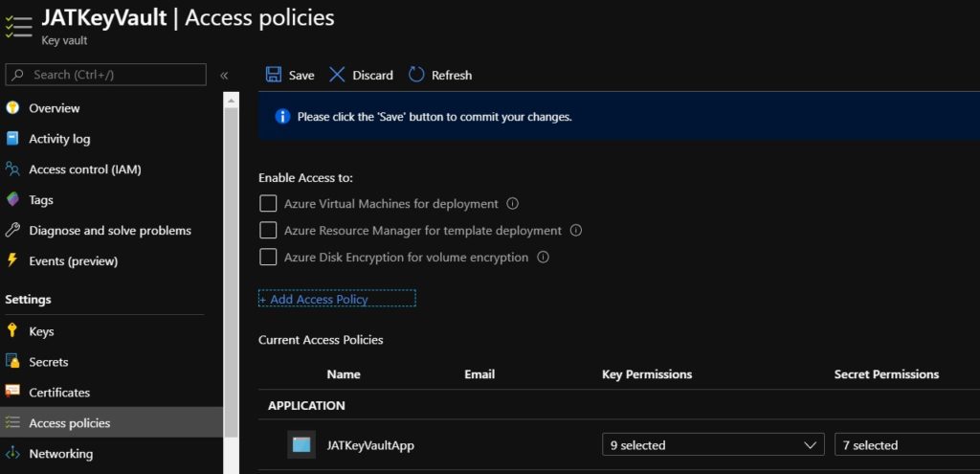Viewport: 980px width, 474px height.
Task: Click the Secret Permissions column header
Action: [x=886, y=374]
